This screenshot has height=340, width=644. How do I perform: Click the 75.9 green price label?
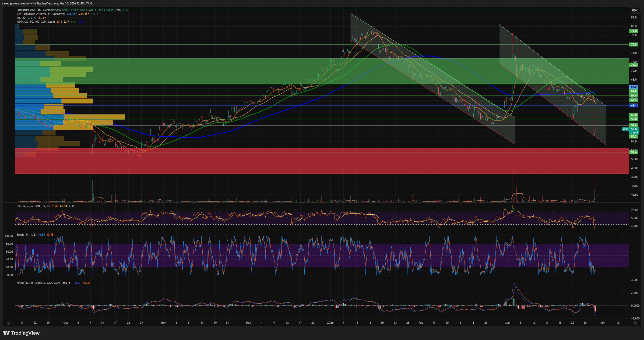pyautogui.click(x=633, y=45)
